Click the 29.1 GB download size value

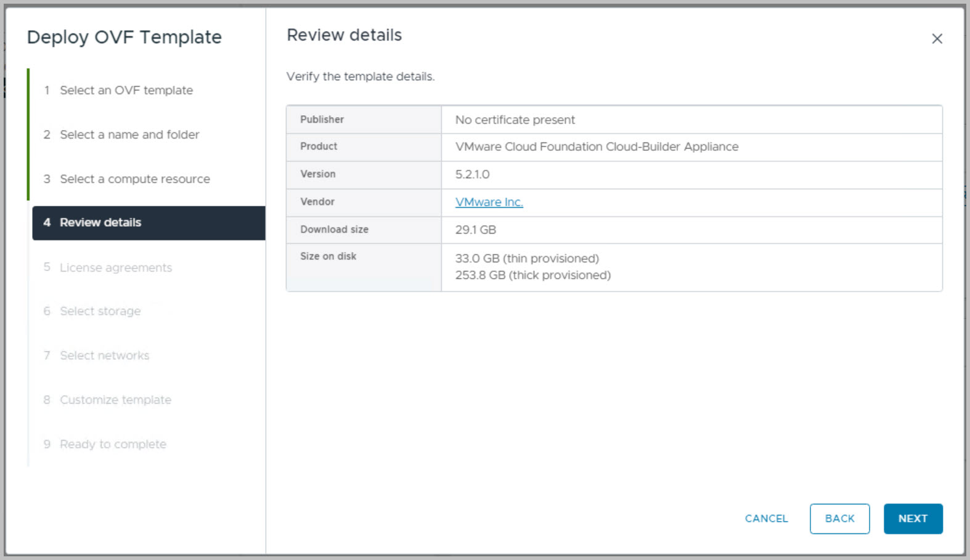pos(475,230)
